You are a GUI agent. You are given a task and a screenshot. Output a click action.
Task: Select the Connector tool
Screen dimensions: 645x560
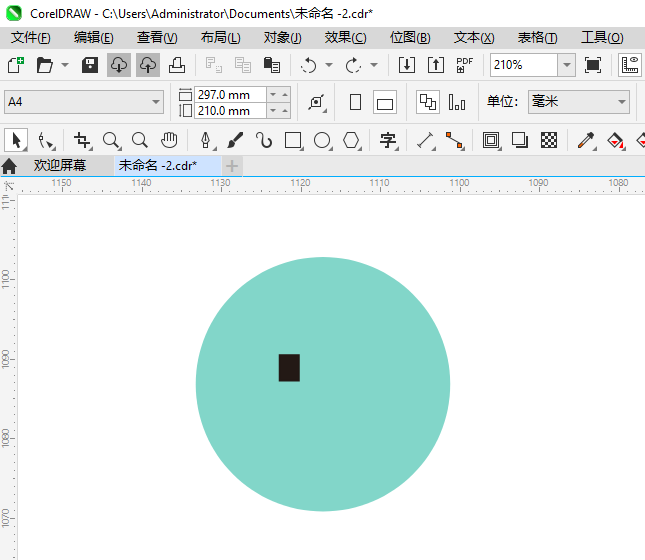(x=455, y=141)
